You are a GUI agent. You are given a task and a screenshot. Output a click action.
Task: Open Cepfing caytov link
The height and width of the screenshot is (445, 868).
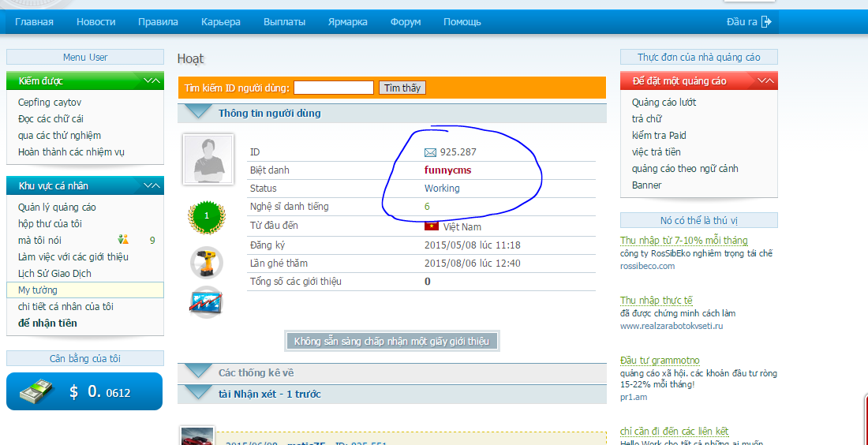(50, 103)
